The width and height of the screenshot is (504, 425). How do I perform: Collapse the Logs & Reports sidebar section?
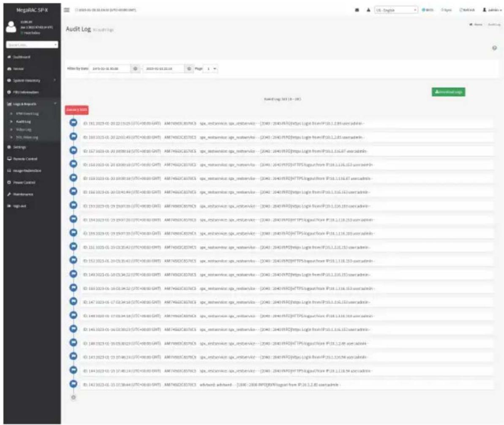pyautogui.click(x=32, y=104)
